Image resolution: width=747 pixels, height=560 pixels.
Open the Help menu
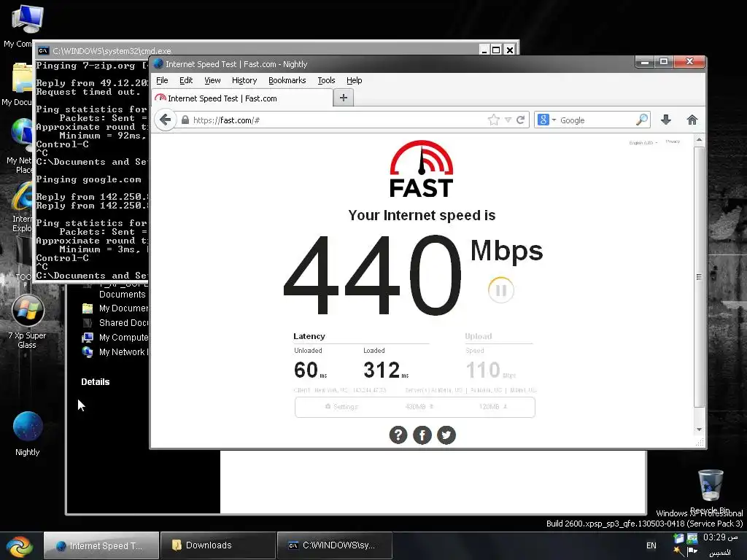[354, 80]
